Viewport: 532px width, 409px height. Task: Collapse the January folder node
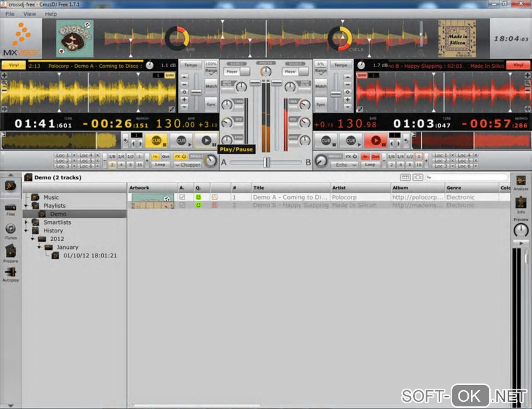(x=39, y=247)
